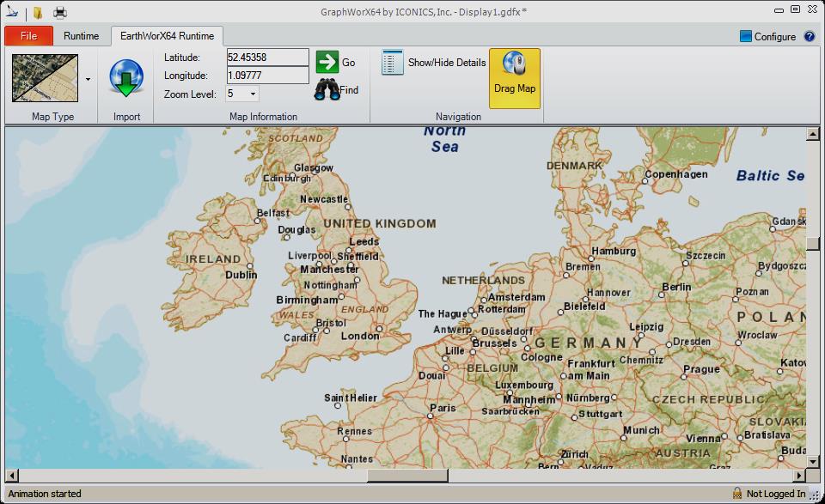Click the Import globe icon
The image size is (825, 504).
click(x=126, y=78)
